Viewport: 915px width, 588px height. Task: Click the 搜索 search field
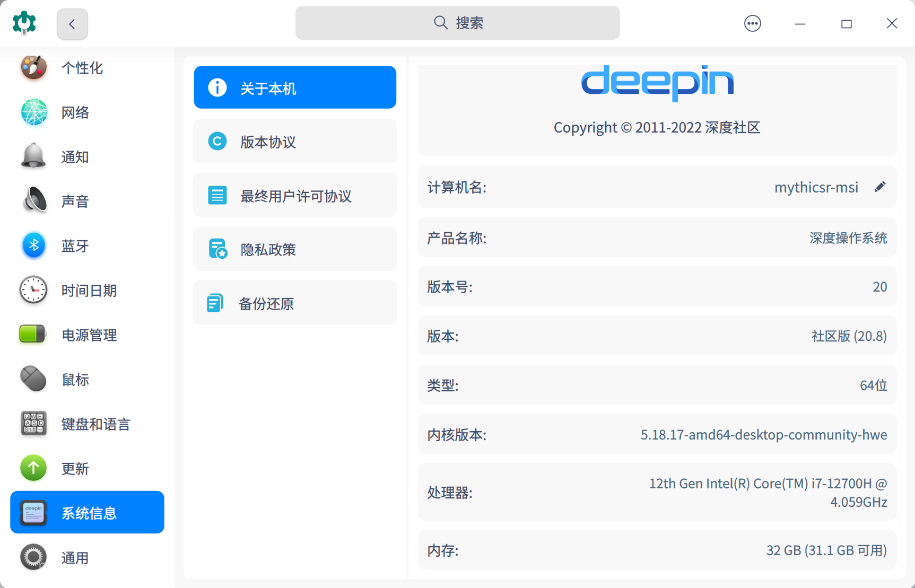(x=457, y=23)
